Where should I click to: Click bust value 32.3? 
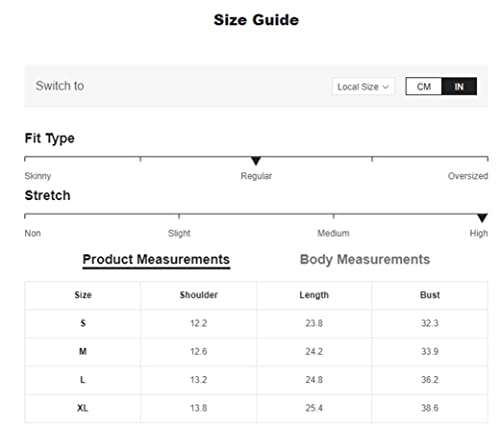coord(430,323)
